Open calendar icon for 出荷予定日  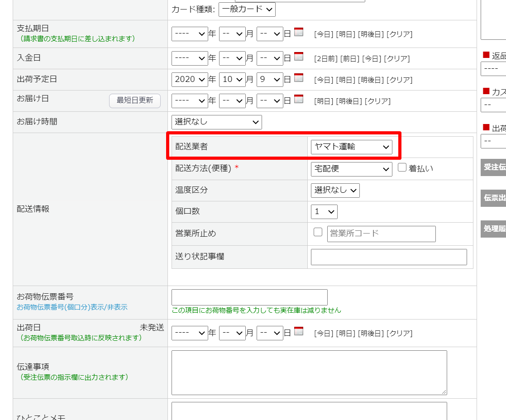(299, 77)
